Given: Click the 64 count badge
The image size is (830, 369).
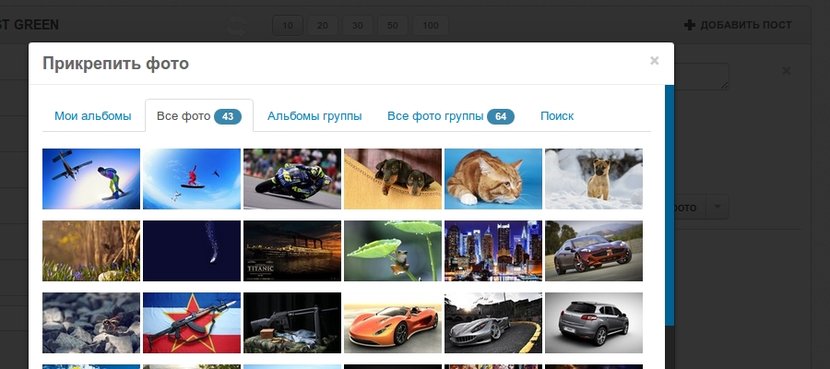Looking at the screenshot, I should [500, 116].
